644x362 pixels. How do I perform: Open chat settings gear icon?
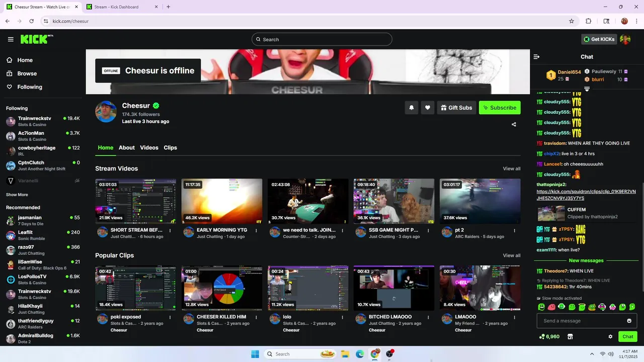click(610, 337)
